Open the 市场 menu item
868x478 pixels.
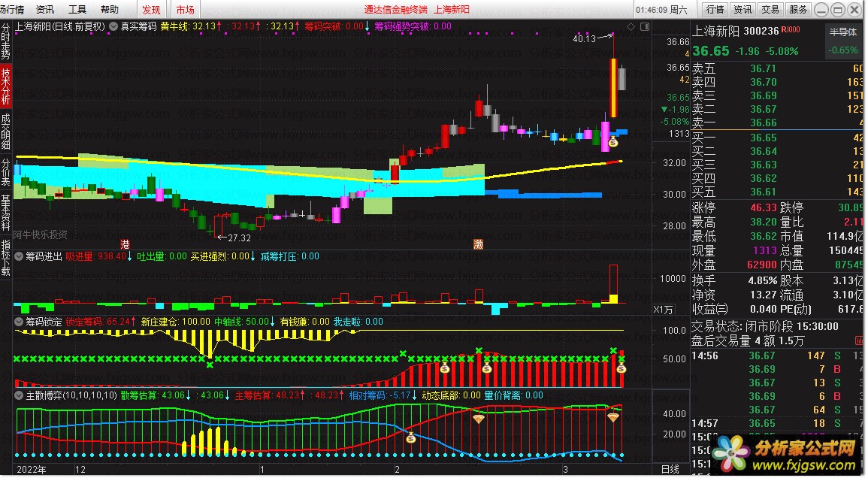[x=185, y=10]
